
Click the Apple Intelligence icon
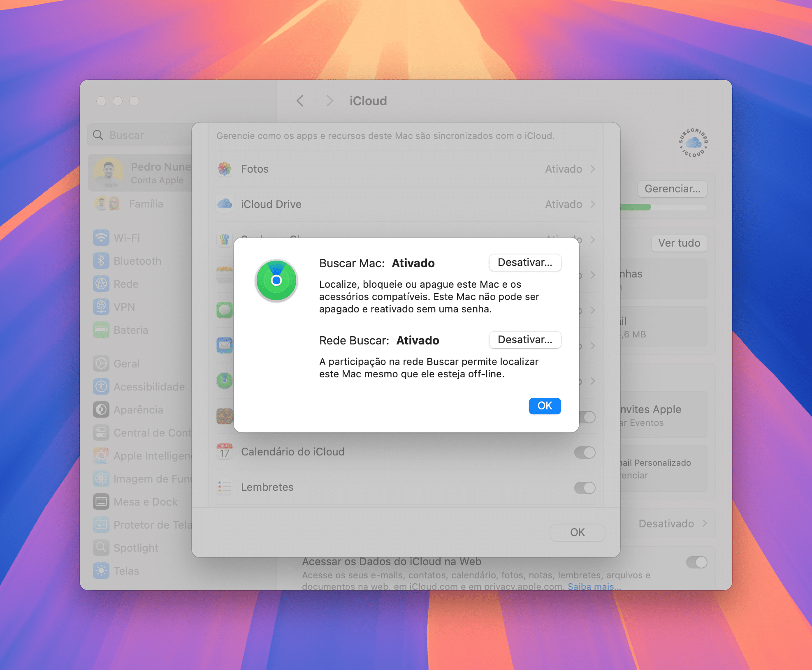101,456
